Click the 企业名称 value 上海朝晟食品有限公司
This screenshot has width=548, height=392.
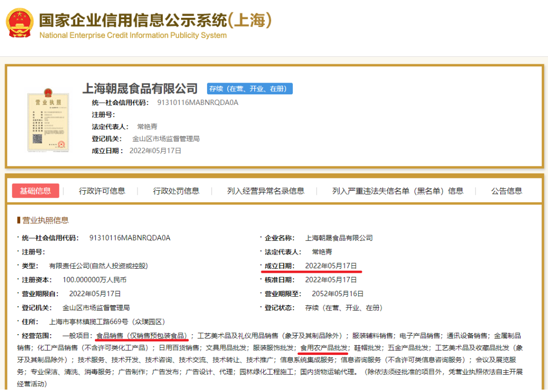[x=339, y=238]
